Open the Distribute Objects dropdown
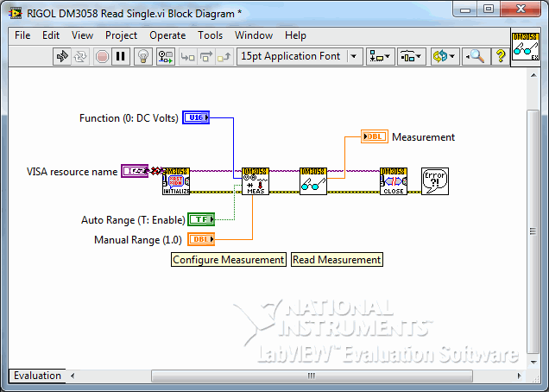This screenshot has width=549, height=392. [411, 56]
